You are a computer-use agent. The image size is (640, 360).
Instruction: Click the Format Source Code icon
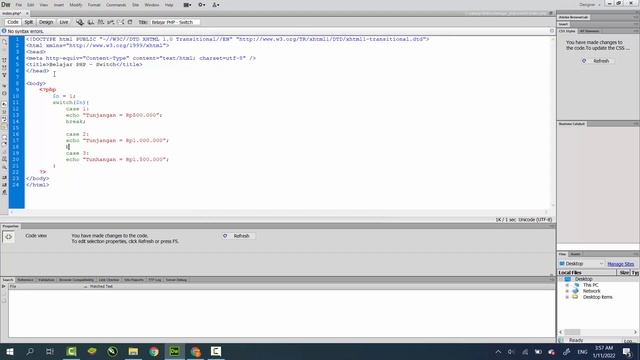(4, 192)
